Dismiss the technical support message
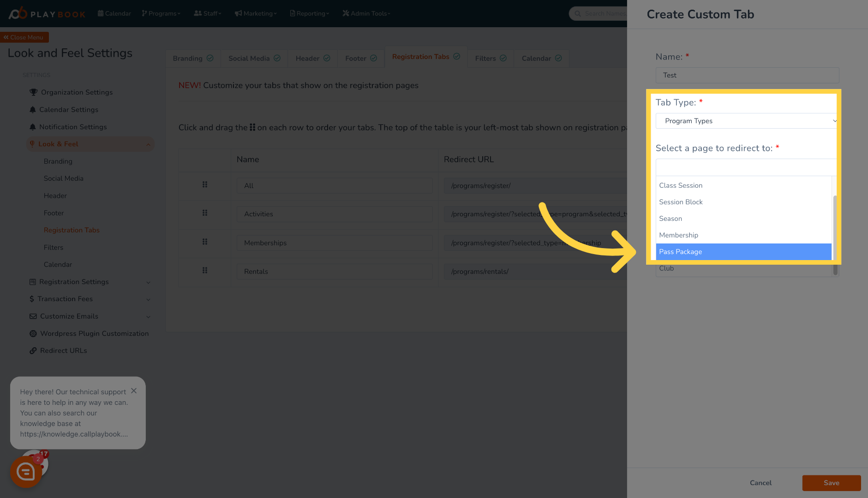Viewport: 868px width, 498px height. click(x=134, y=391)
